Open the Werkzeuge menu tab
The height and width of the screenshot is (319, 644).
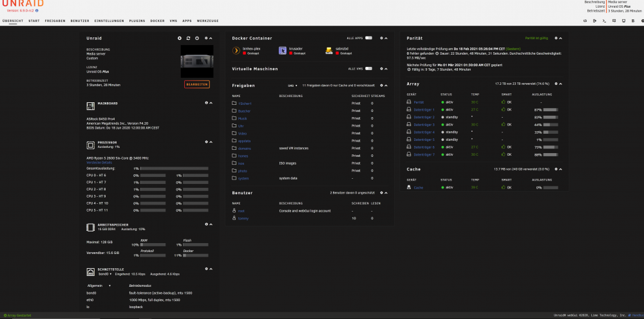(207, 21)
